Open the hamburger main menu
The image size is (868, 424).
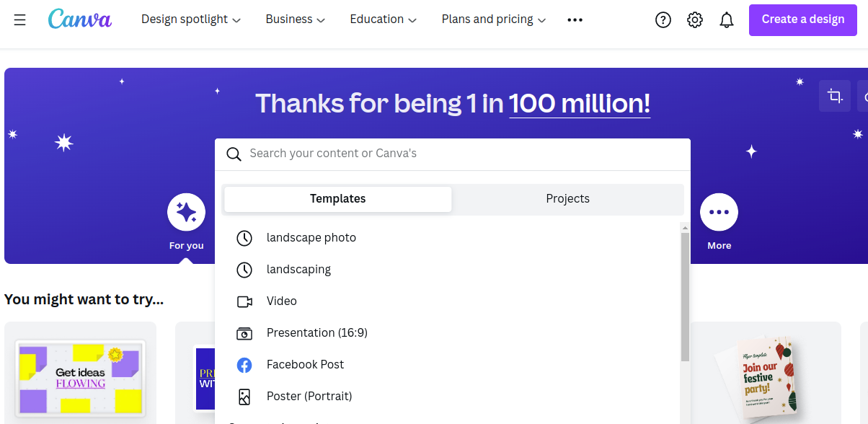pos(20,20)
